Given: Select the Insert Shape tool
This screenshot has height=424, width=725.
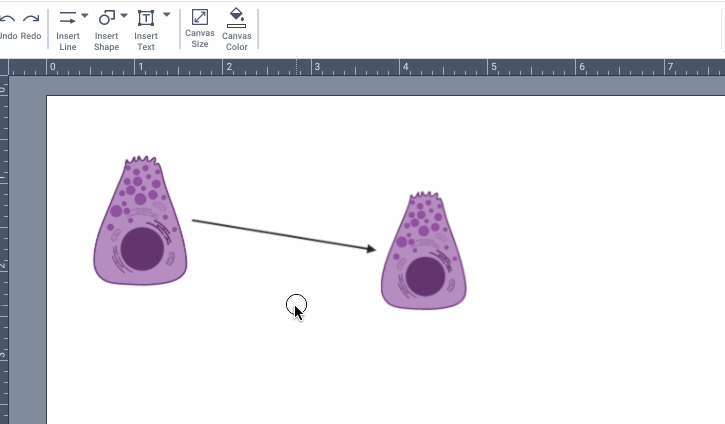Looking at the screenshot, I should (x=106, y=18).
